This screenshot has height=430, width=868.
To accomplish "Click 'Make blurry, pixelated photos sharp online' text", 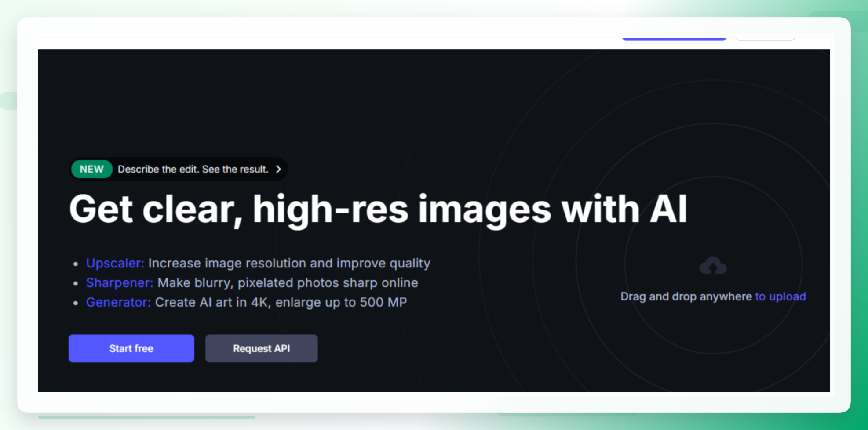I will [288, 282].
